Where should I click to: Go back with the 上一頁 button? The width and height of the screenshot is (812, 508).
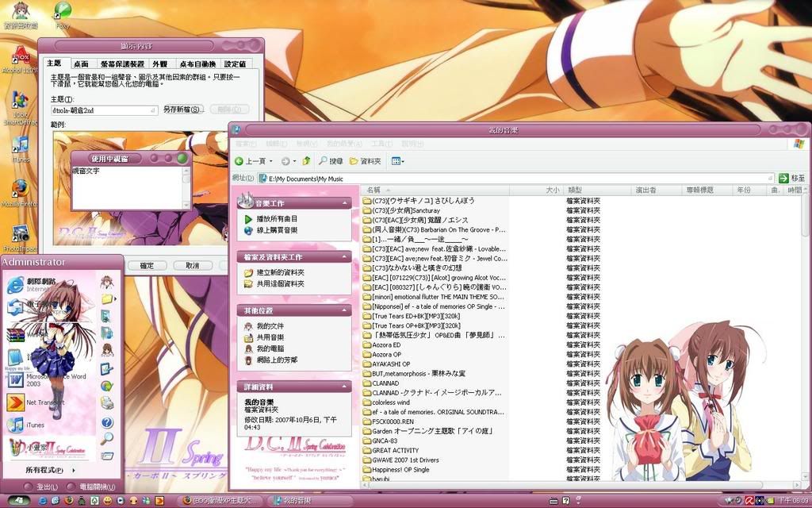(x=250, y=161)
